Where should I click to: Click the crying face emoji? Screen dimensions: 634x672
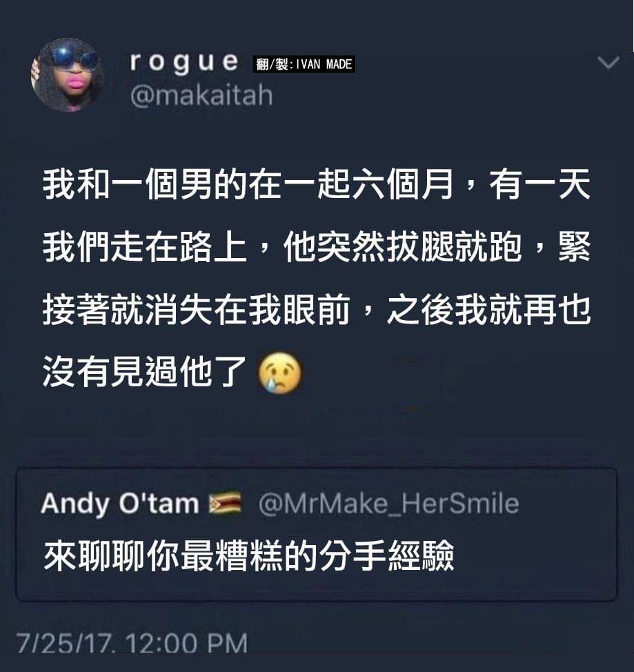279,373
